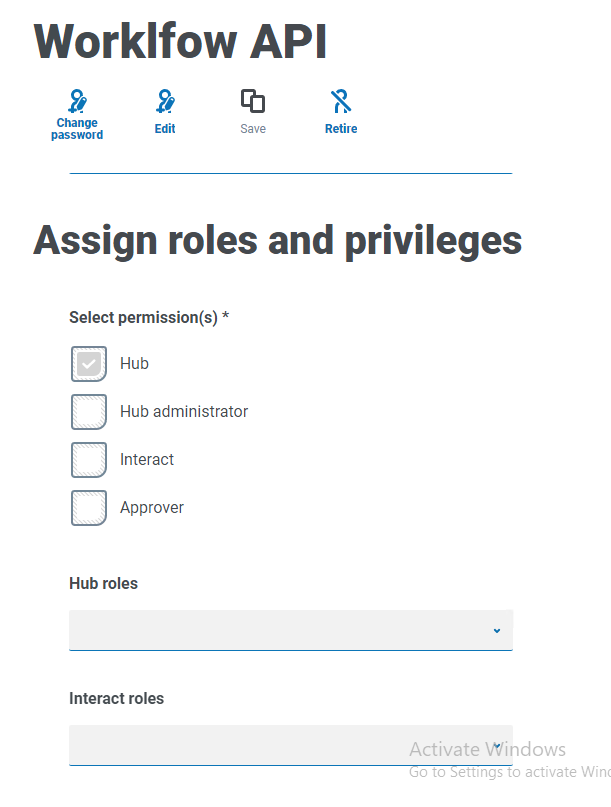Image resolution: width=611 pixels, height=807 pixels.
Task: Tick the Interact permission checkbox
Action: [x=89, y=460]
